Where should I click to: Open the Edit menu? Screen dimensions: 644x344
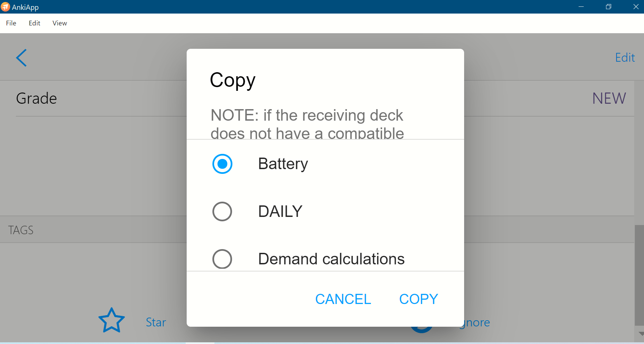click(35, 23)
